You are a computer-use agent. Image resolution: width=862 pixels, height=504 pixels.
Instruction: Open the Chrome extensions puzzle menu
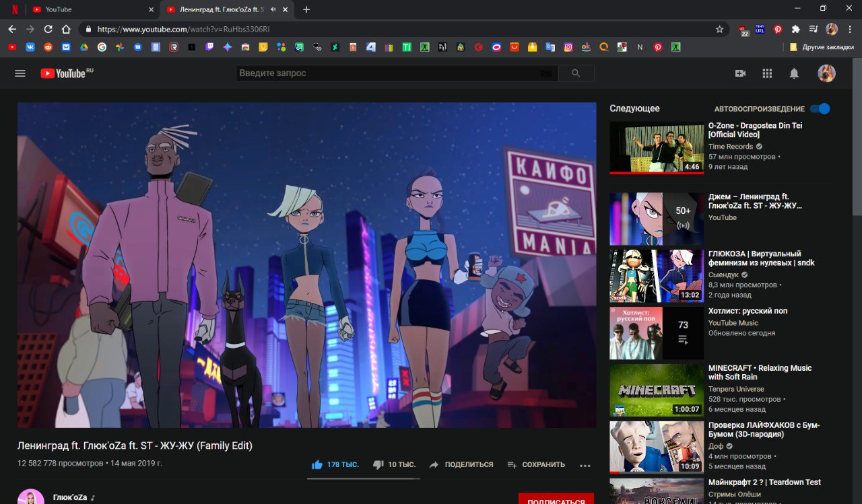coord(796,29)
